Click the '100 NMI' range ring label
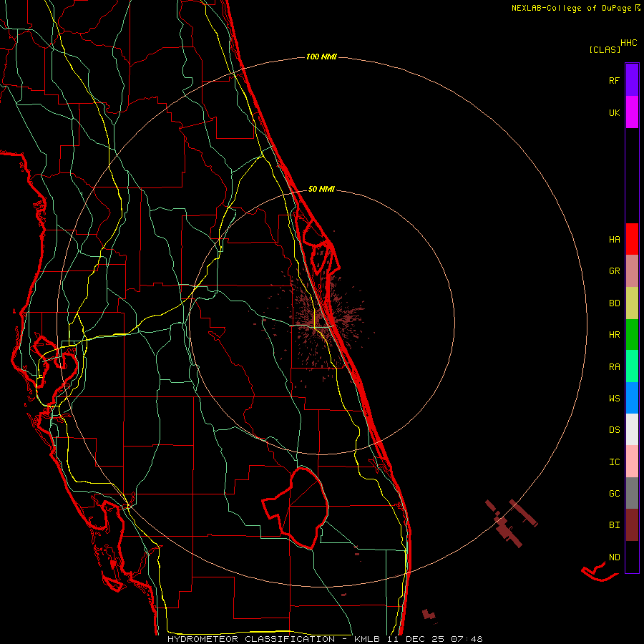Image resolution: width=644 pixels, height=644 pixels. (x=321, y=57)
